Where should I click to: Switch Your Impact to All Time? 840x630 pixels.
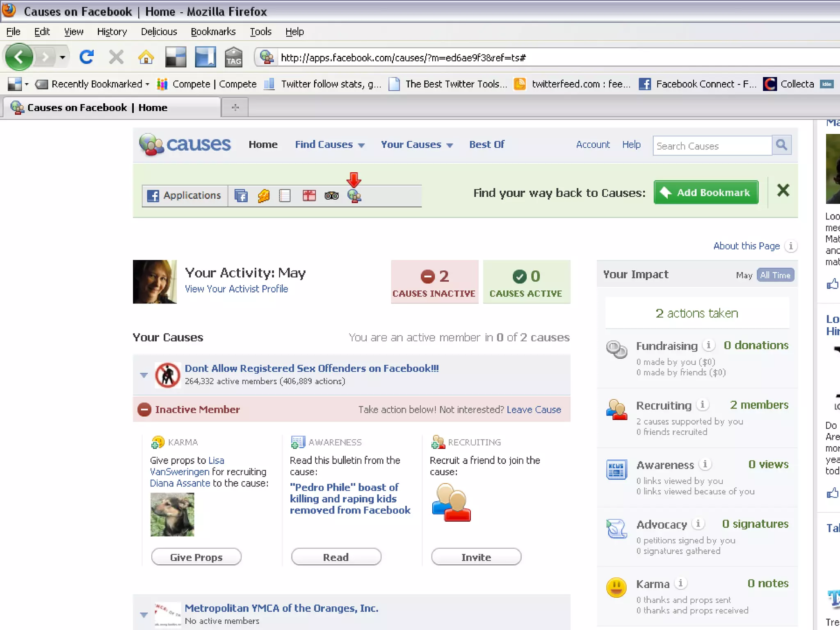click(x=775, y=275)
